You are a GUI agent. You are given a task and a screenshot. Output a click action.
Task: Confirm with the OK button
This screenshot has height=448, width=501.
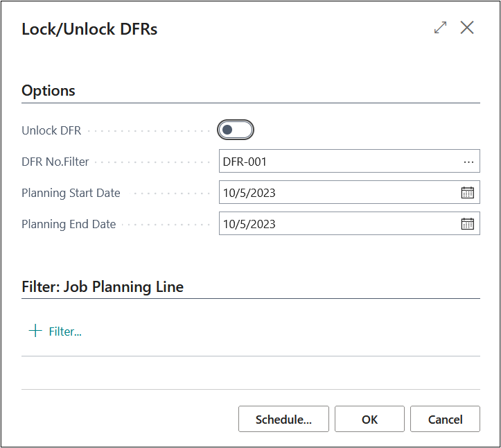(369, 420)
